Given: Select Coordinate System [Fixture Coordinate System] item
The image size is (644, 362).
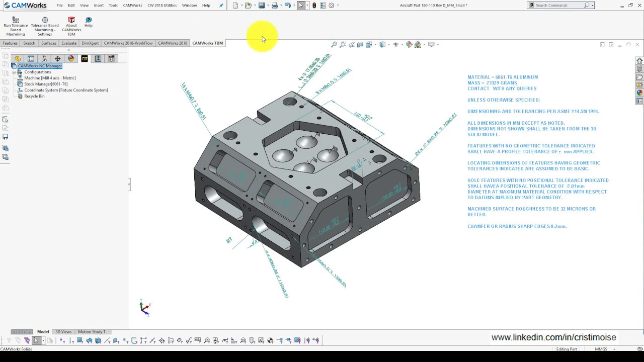Looking at the screenshot, I should coord(66,90).
